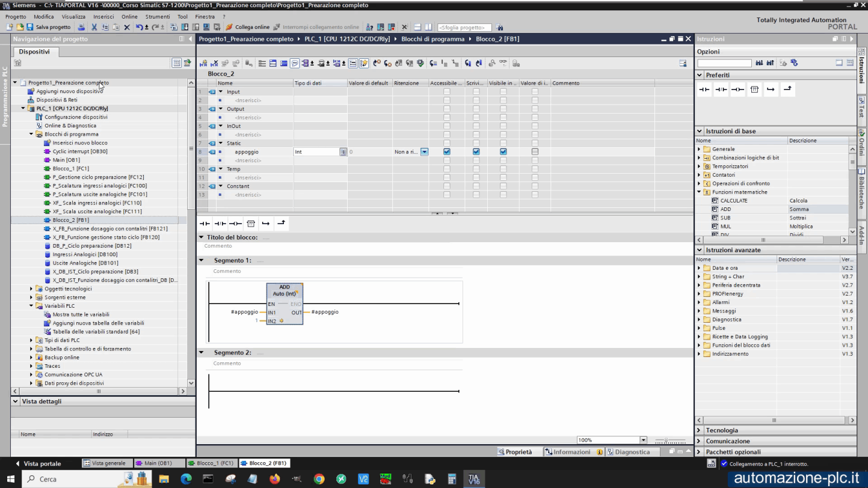Click the undo arrow icon in toolbar
This screenshot has width=868, height=488.
[140, 27]
